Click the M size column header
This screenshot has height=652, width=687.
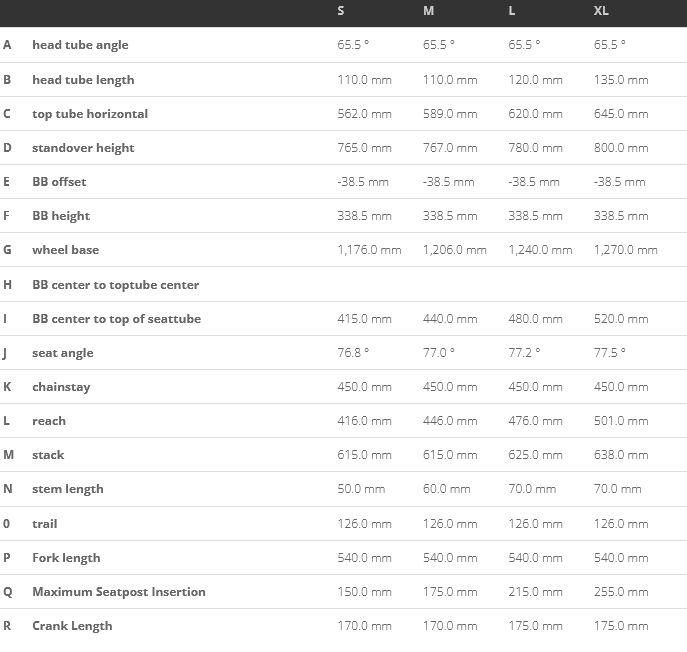tap(428, 11)
